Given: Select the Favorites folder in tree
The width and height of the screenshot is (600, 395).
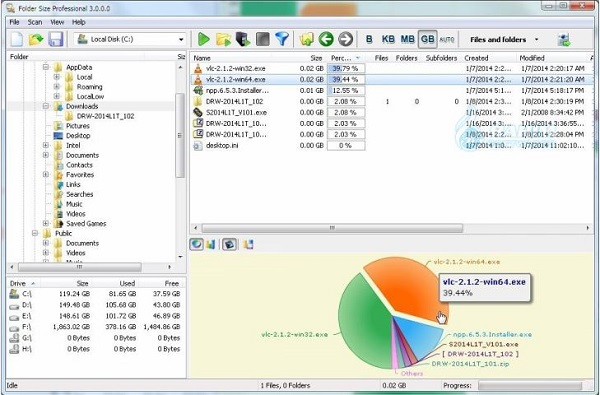Looking at the screenshot, I should (x=80, y=175).
